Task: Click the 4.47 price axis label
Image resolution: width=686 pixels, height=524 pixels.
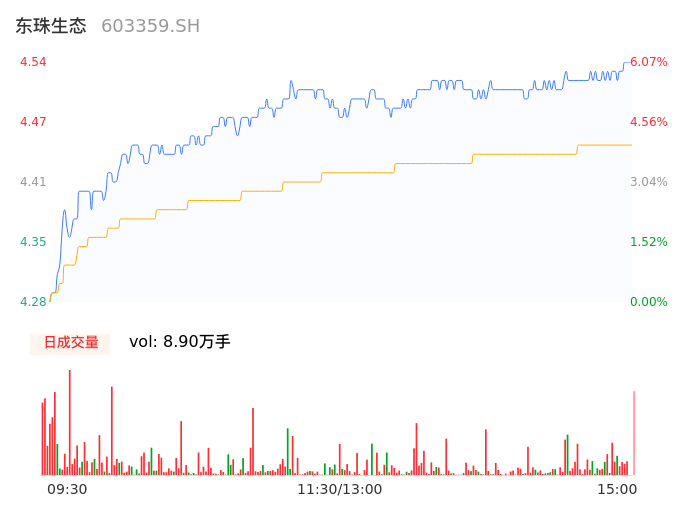Action: pyautogui.click(x=33, y=122)
